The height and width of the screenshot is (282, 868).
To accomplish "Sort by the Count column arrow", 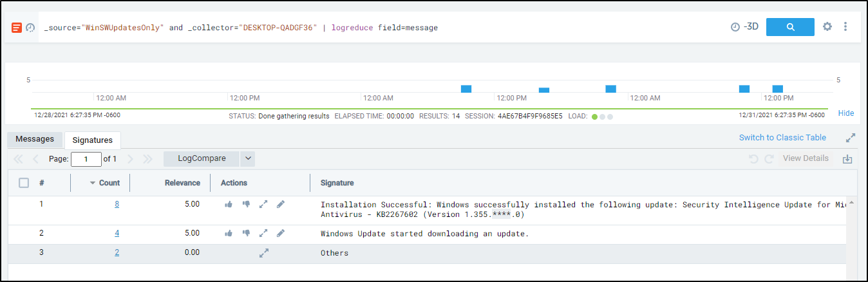I will point(93,183).
